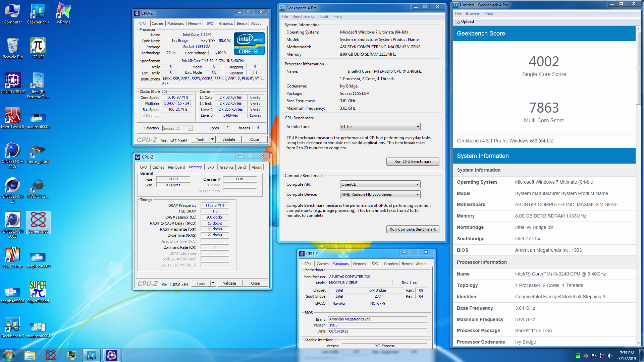Open SPD tab in Memory CPU-Z window
This screenshot has width=644, height=362.
[210, 167]
